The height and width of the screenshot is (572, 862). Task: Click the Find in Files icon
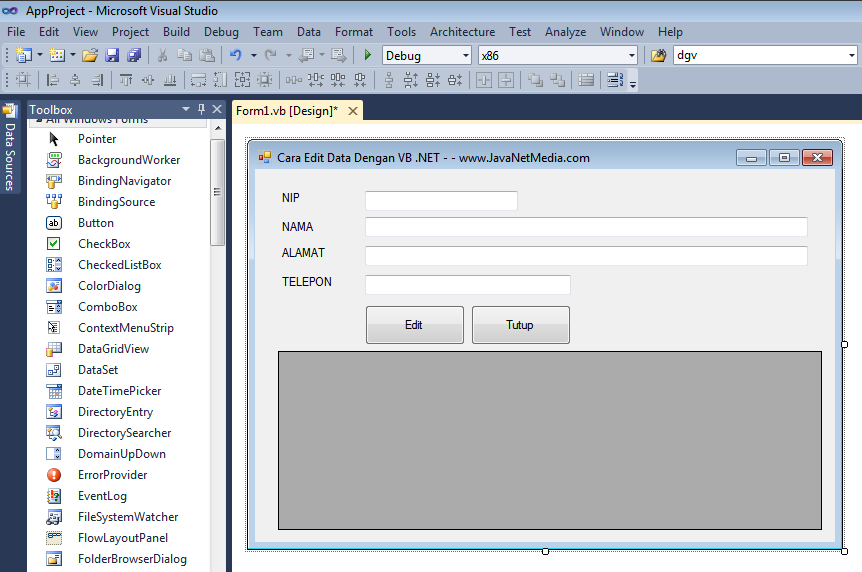point(658,55)
